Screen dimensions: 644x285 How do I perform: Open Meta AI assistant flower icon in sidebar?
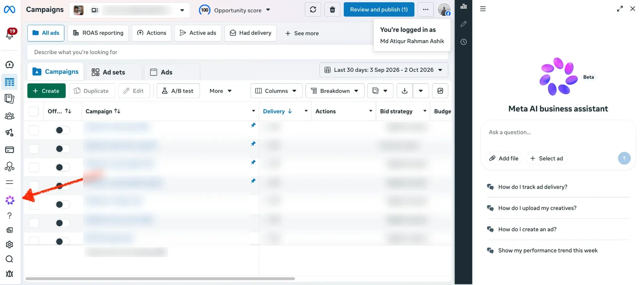[10, 200]
